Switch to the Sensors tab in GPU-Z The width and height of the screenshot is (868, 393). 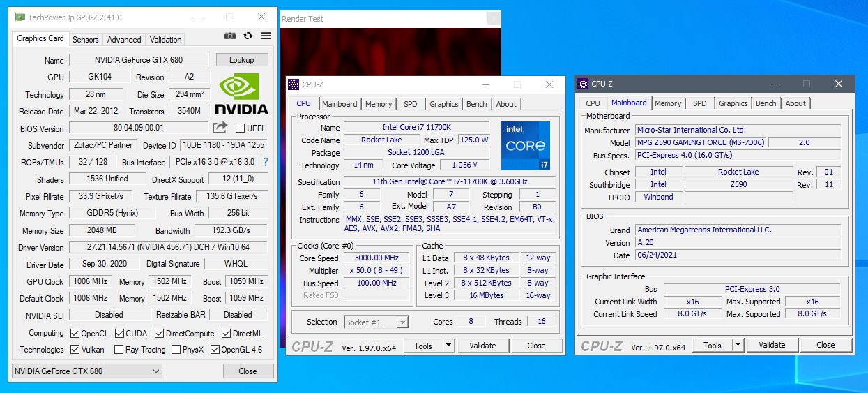coord(86,40)
